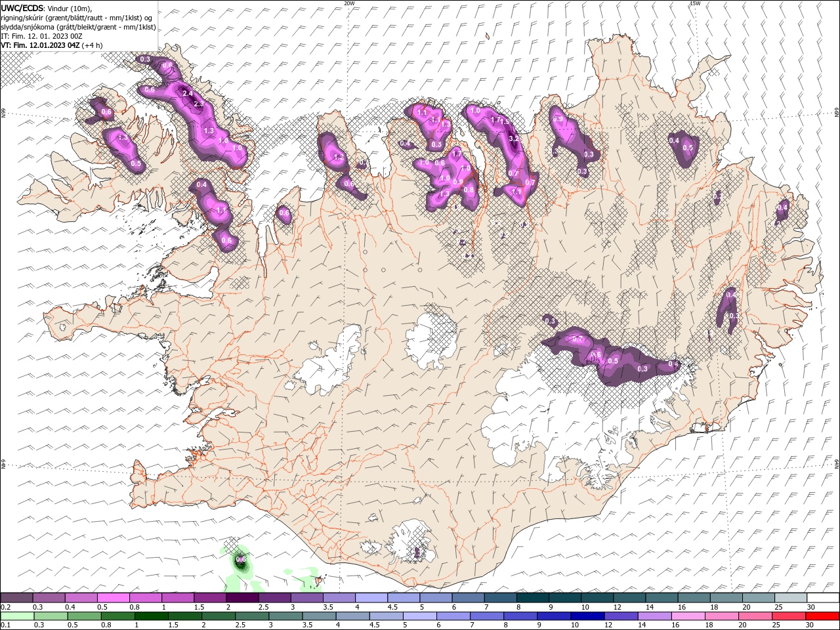Click the 'UWC/ECDS: Vindur (10m)' title text

47,8
